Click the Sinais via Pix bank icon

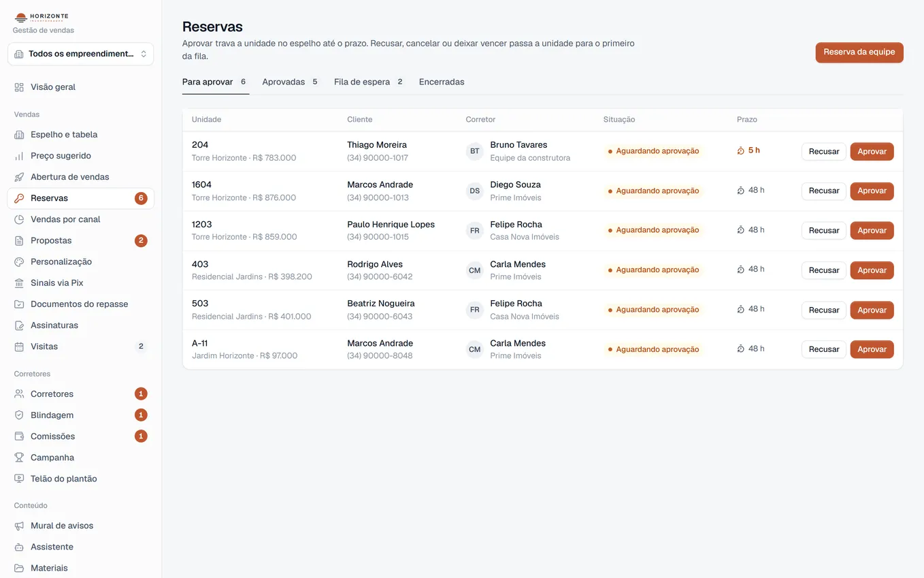19,283
